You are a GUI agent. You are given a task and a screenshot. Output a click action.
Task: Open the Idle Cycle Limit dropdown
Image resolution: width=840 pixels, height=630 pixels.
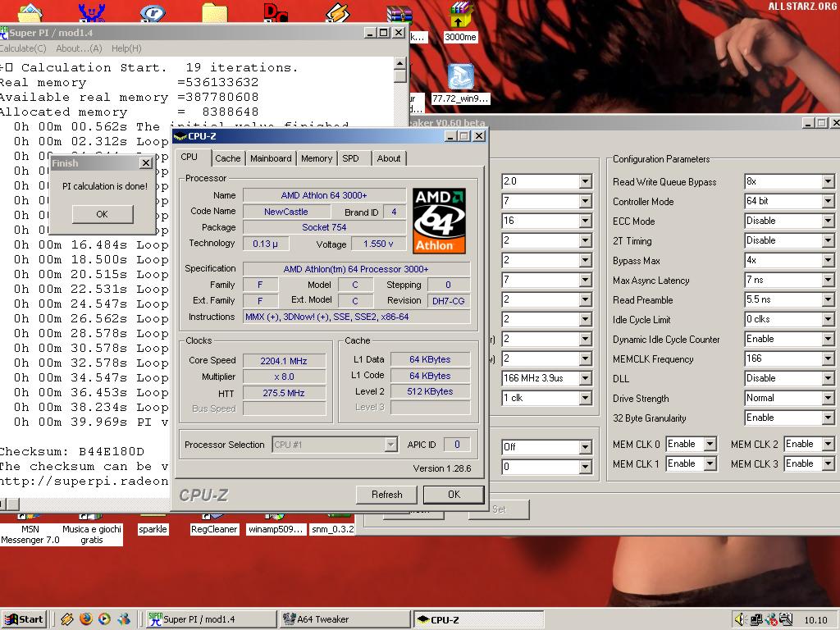click(x=828, y=320)
